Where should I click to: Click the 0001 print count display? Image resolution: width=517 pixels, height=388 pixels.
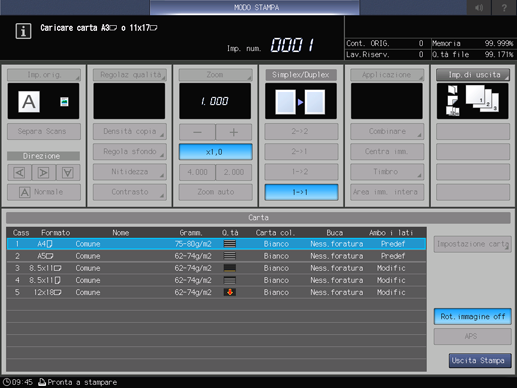[x=292, y=45]
